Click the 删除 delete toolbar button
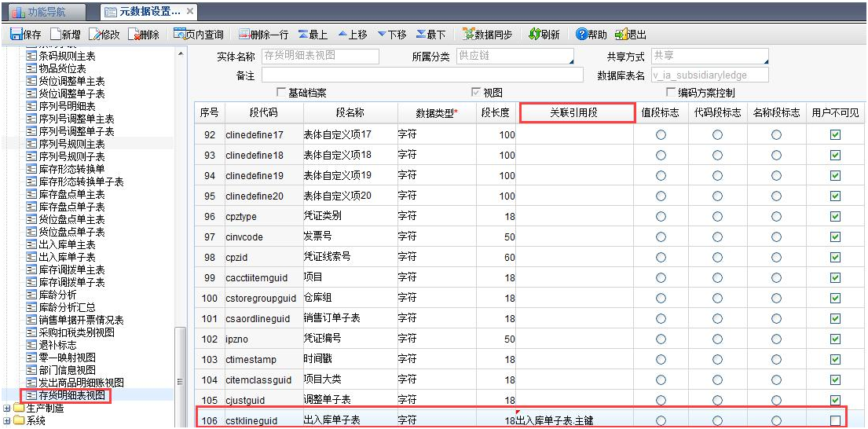Image resolution: width=868 pixels, height=429 pixels. (x=144, y=35)
